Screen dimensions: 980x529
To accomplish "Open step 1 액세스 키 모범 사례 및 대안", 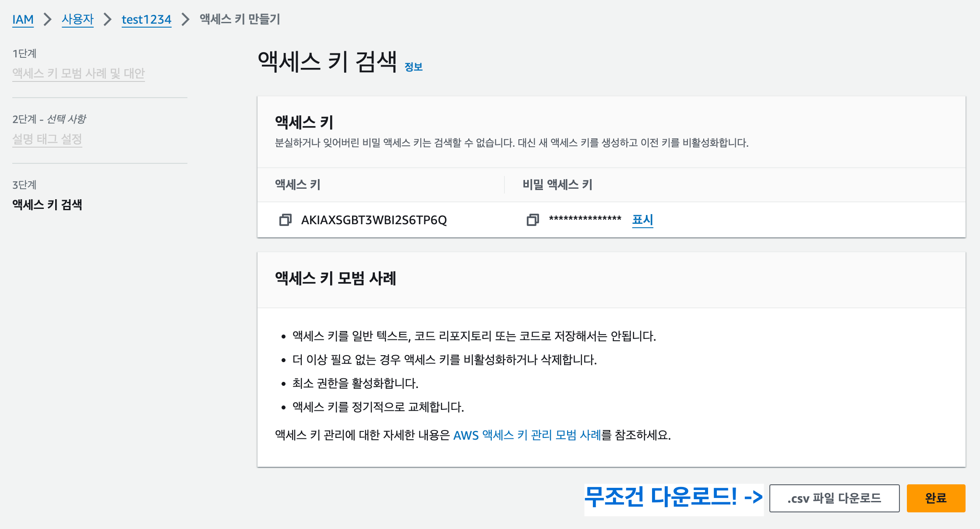I will point(78,73).
